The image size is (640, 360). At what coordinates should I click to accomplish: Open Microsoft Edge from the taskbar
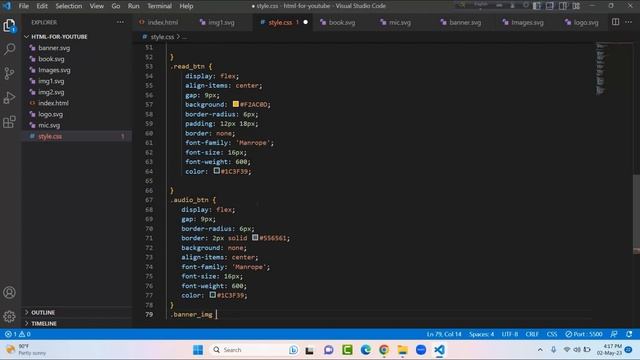[365, 350]
